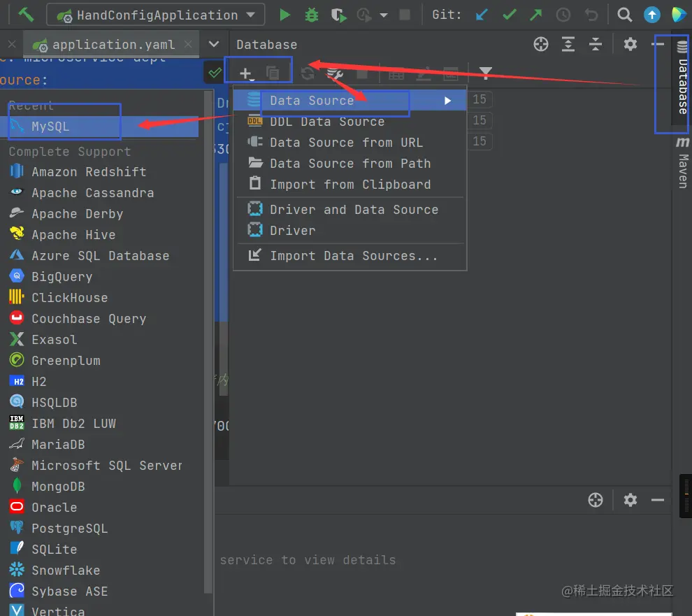Image resolution: width=692 pixels, height=616 pixels.
Task: Choose DDL Data Source menu entry
Action: click(x=349, y=122)
